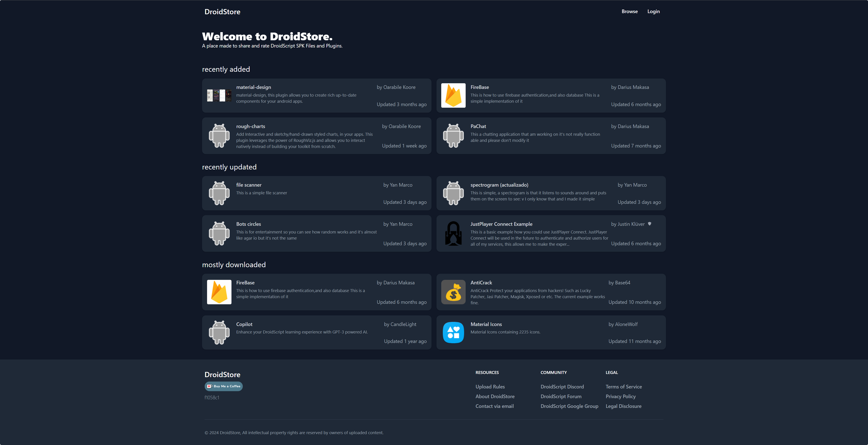Screen dimensions: 868x445
Task: Click the Login menu item
Action: [x=654, y=11]
